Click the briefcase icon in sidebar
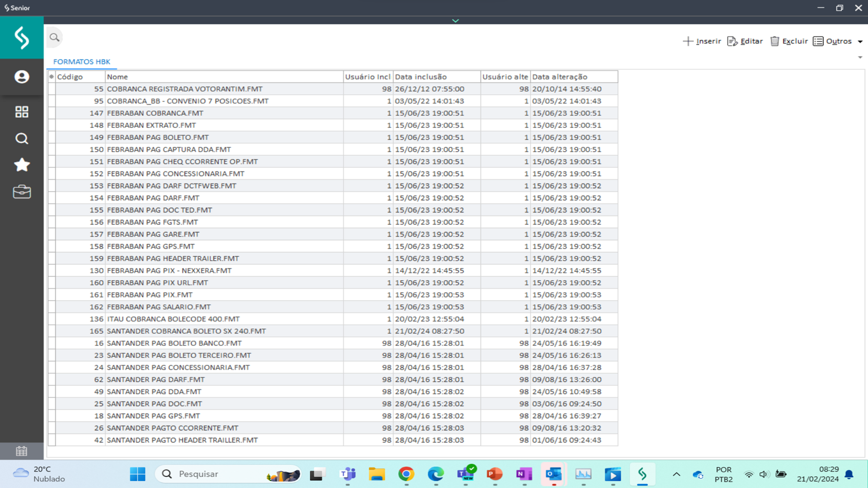 coord(22,192)
